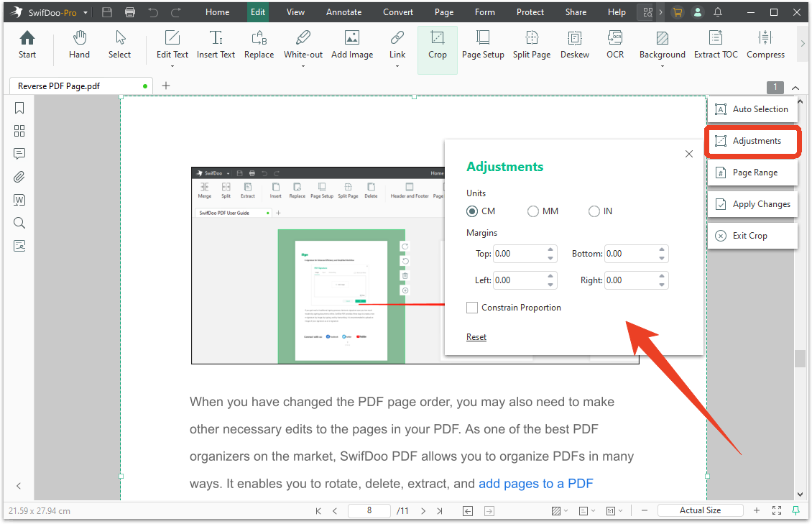Expand the Link dropdown arrow
This screenshot has height=524, width=812.
397,66
